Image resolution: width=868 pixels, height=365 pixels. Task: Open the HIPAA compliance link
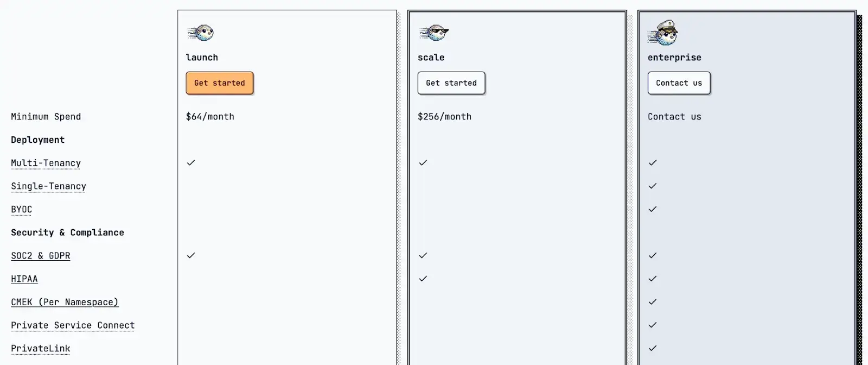[x=24, y=279]
